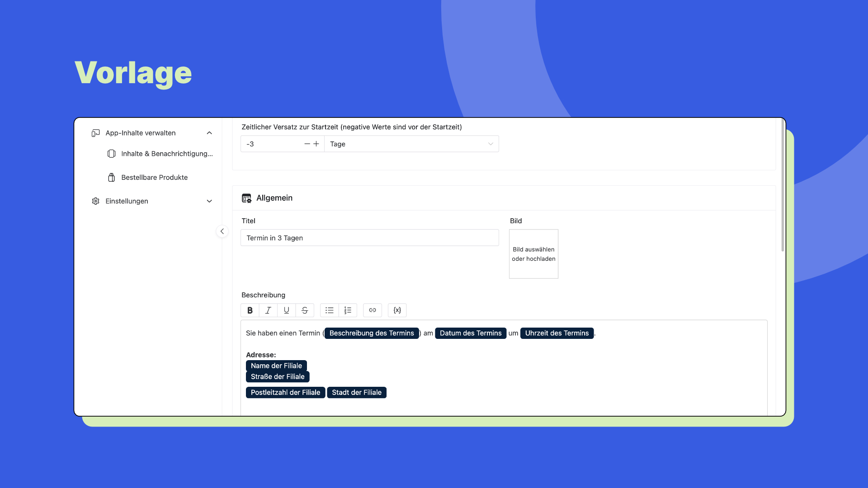Click the Beschreibung label
The height and width of the screenshot is (488, 868).
click(x=263, y=295)
